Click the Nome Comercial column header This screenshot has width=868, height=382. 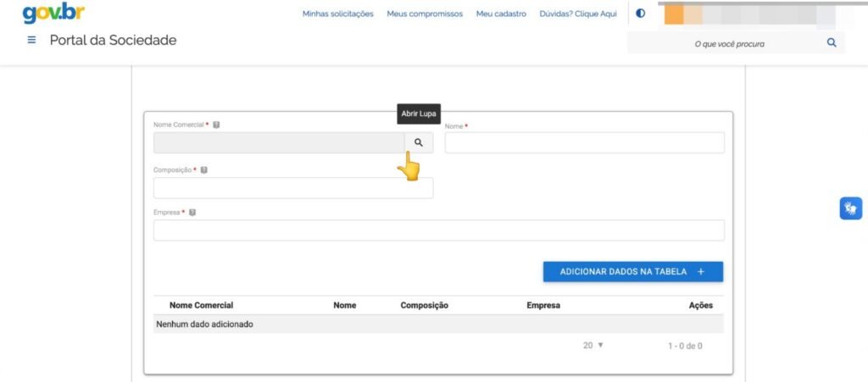[x=201, y=305]
